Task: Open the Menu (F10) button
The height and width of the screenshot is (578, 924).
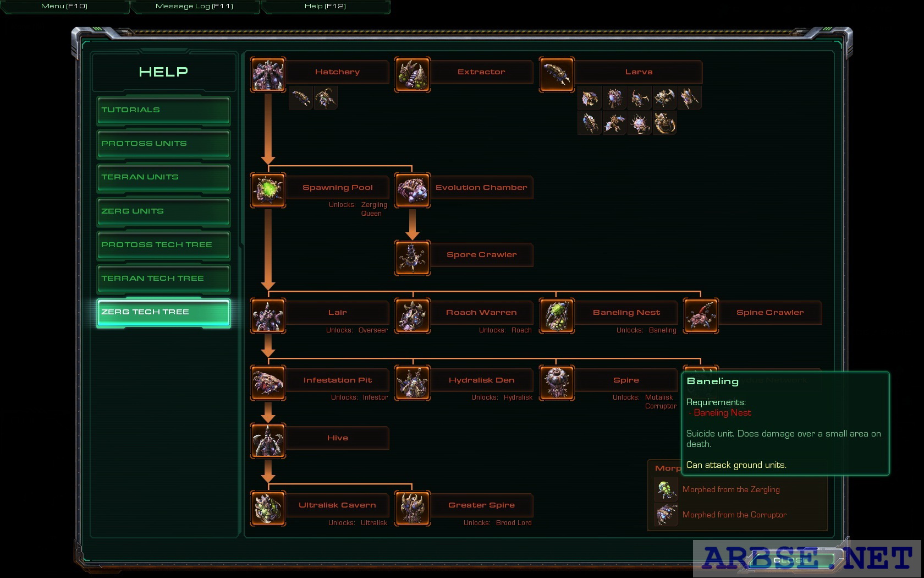Action: coord(64,6)
